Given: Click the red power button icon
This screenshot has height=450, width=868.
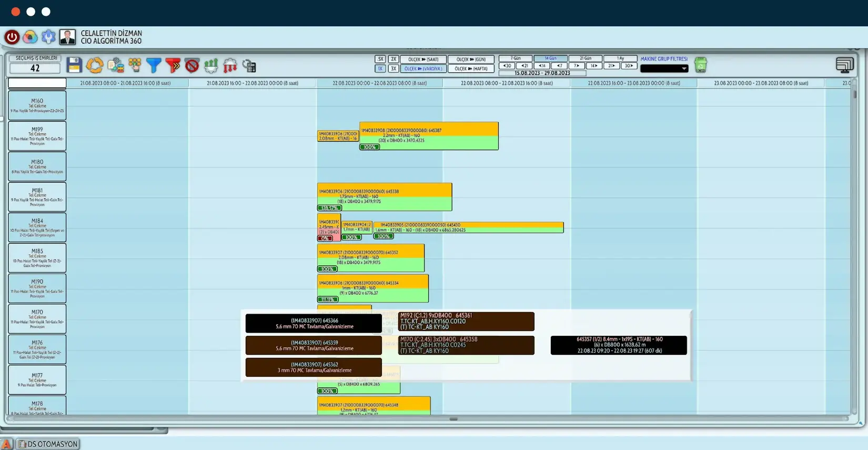Looking at the screenshot, I should [x=12, y=37].
